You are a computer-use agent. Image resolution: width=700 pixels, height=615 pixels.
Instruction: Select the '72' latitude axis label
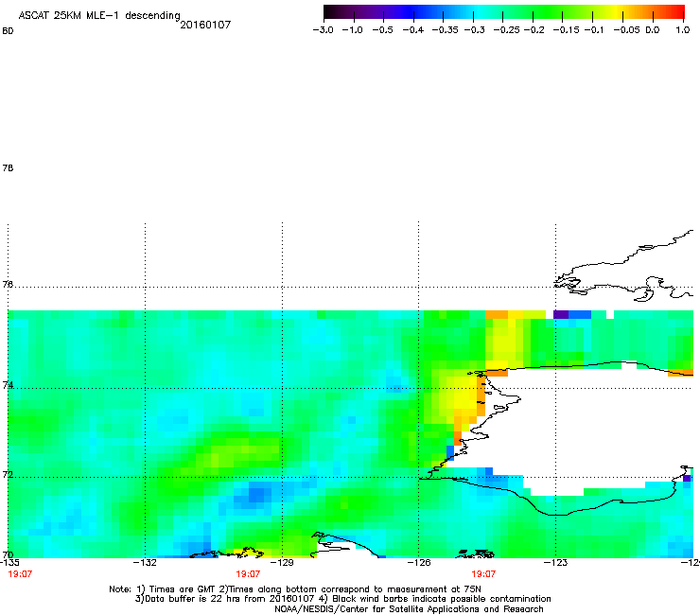pos(8,474)
